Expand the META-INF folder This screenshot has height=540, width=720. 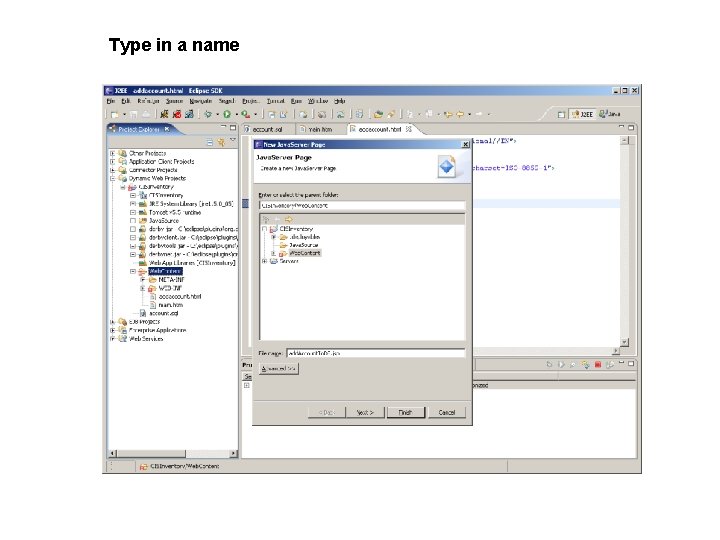(x=142, y=279)
